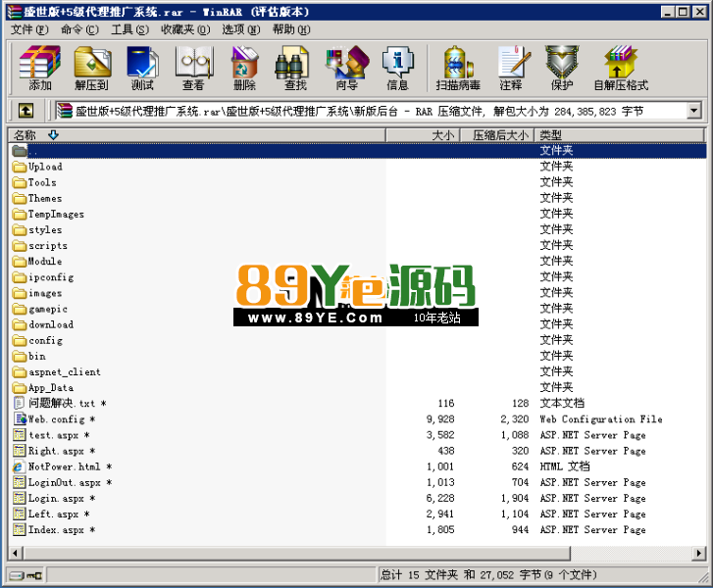The width and height of the screenshot is (713, 588).
Task: Select the gamepic folder row
Action: point(357,309)
